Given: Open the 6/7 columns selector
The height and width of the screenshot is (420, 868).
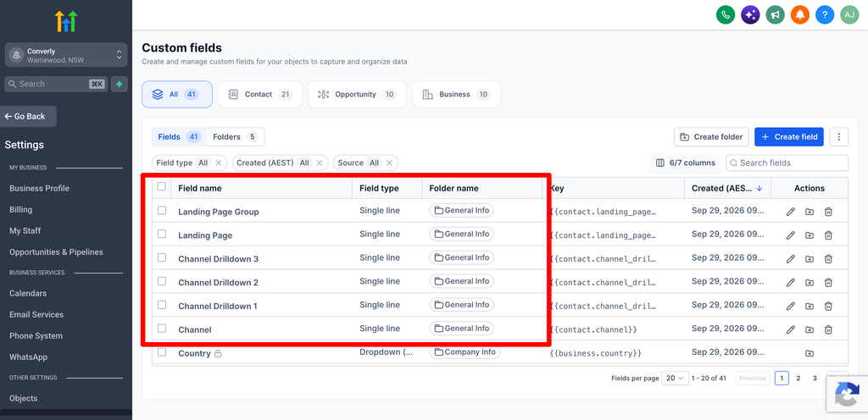Looking at the screenshot, I should (x=685, y=163).
